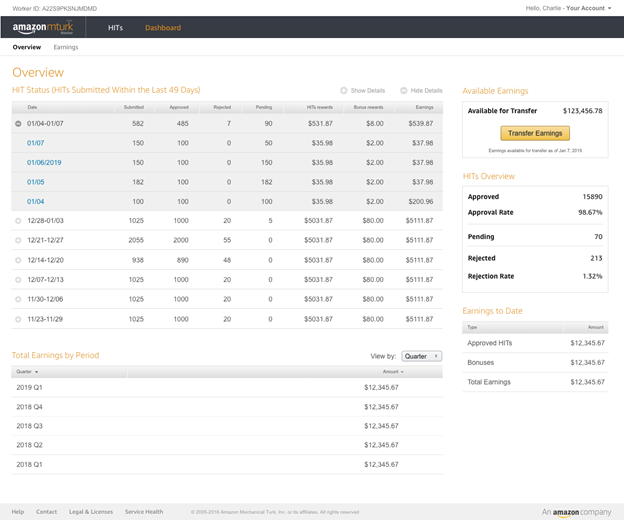The height and width of the screenshot is (520, 624).
Task: Click the $539.87 earnings cell
Action: (x=421, y=124)
